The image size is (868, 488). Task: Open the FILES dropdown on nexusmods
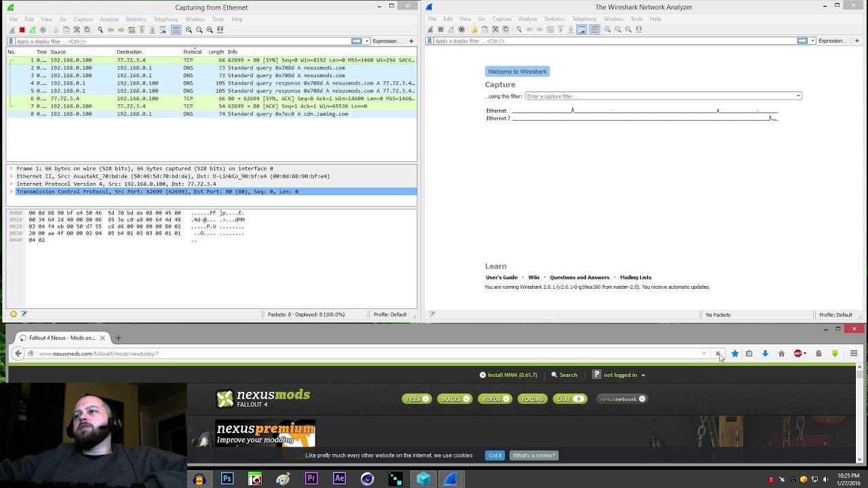(416, 399)
